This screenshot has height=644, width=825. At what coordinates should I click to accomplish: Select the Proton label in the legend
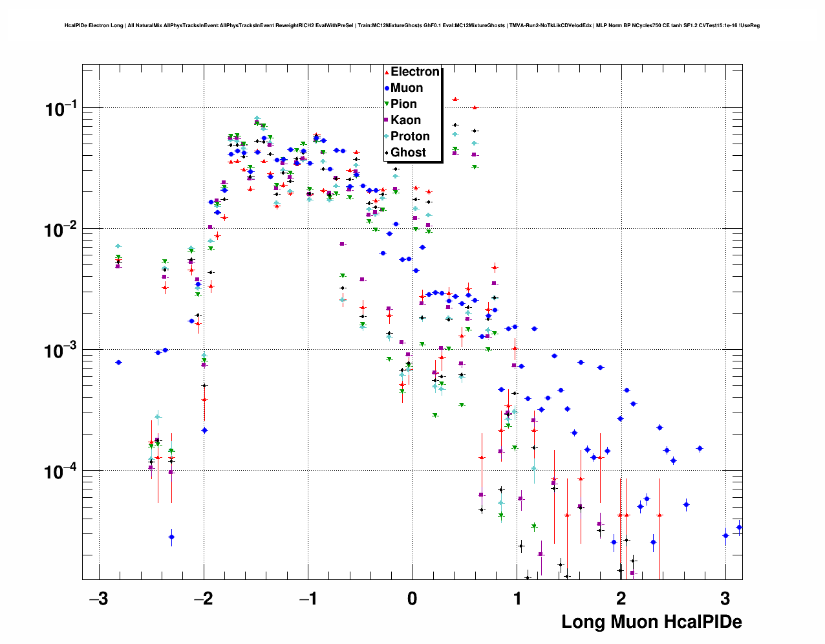pyautogui.click(x=410, y=136)
